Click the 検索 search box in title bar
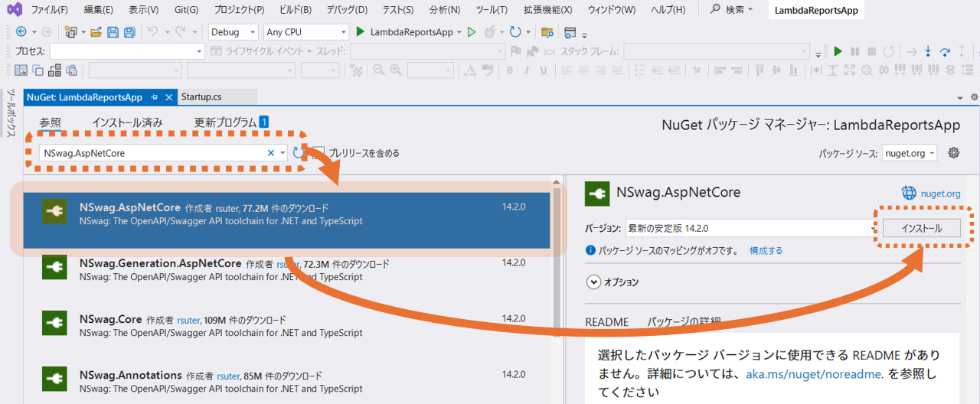 pyautogui.click(x=733, y=10)
